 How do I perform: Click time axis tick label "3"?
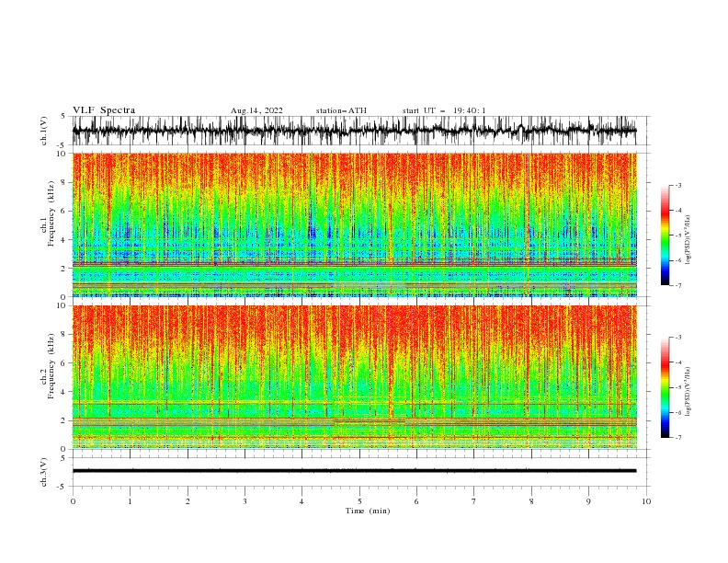245,501
